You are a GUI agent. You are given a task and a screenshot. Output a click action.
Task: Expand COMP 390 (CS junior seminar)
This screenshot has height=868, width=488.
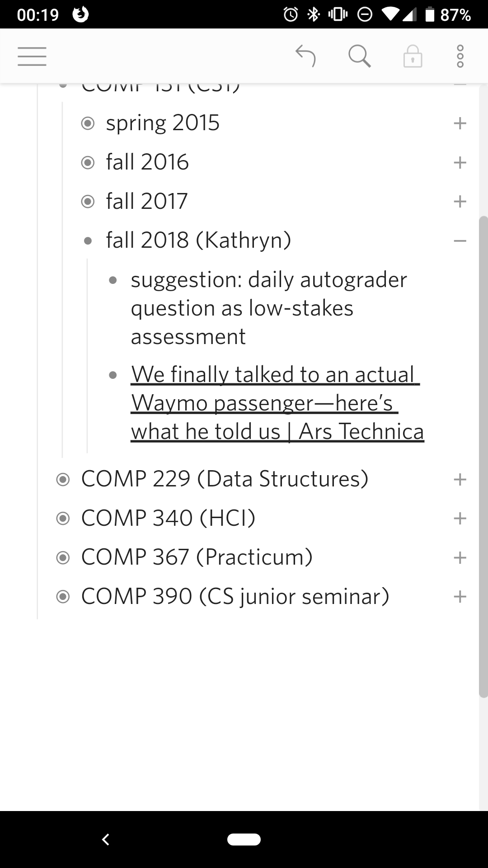460,597
